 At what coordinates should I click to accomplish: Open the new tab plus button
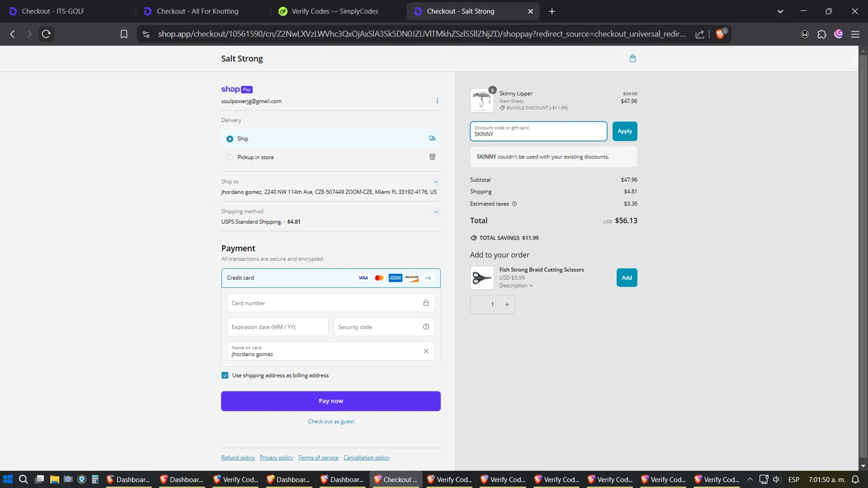pyautogui.click(x=552, y=11)
